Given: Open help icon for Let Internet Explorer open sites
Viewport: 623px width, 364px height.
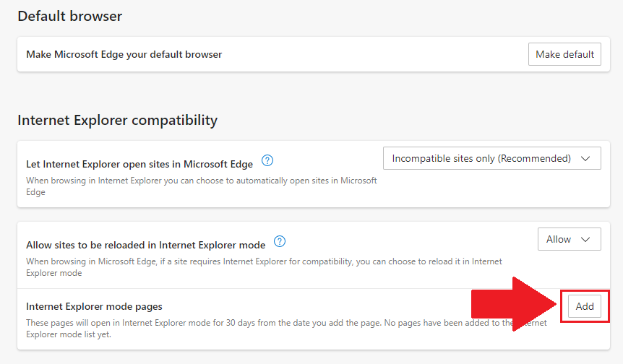Looking at the screenshot, I should tap(267, 161).
